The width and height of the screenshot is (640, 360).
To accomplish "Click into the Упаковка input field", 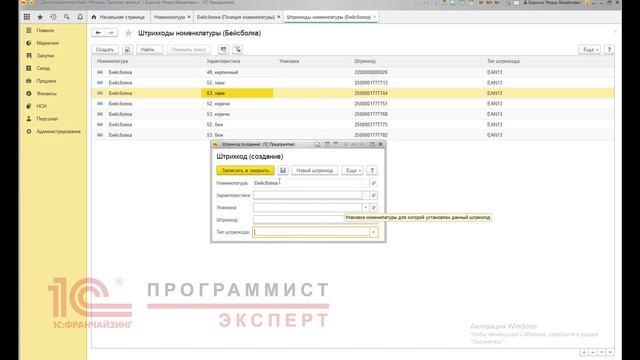I will pos(308,208).
